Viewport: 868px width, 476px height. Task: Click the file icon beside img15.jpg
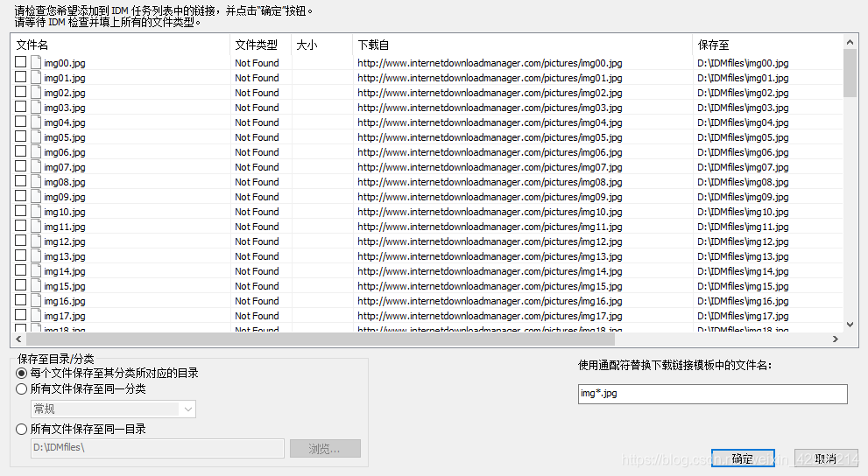36,286
